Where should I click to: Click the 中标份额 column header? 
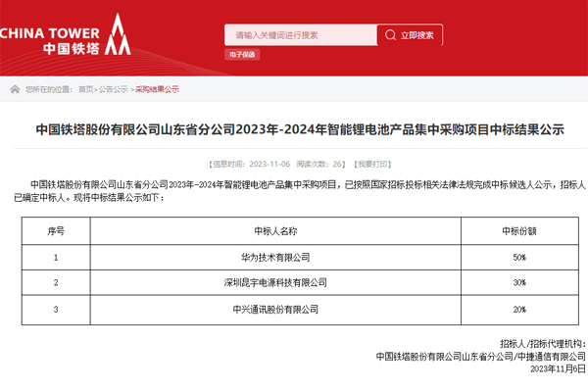pos(518,230)
